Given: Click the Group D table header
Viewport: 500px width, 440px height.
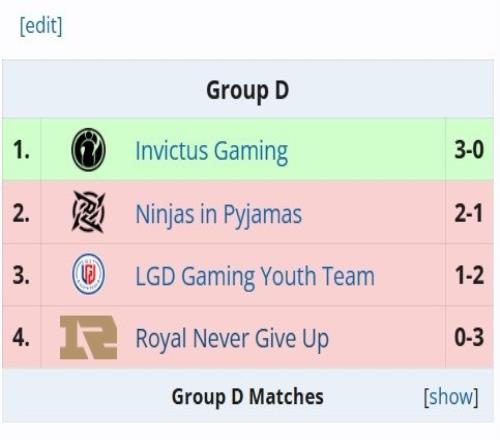Looking at the screenshot, I should (x=247, y=90).
